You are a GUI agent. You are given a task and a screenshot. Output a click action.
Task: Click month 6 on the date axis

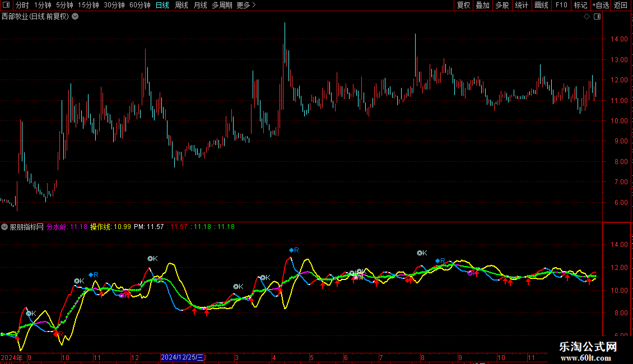[346, 357]
